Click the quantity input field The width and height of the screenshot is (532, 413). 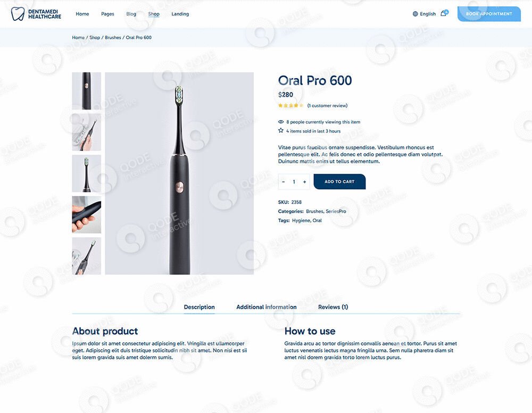[x=294, y=182]
